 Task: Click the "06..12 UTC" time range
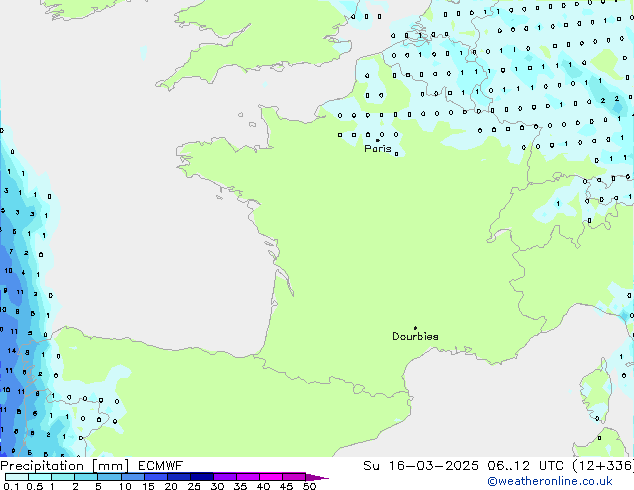click(525, 466)
